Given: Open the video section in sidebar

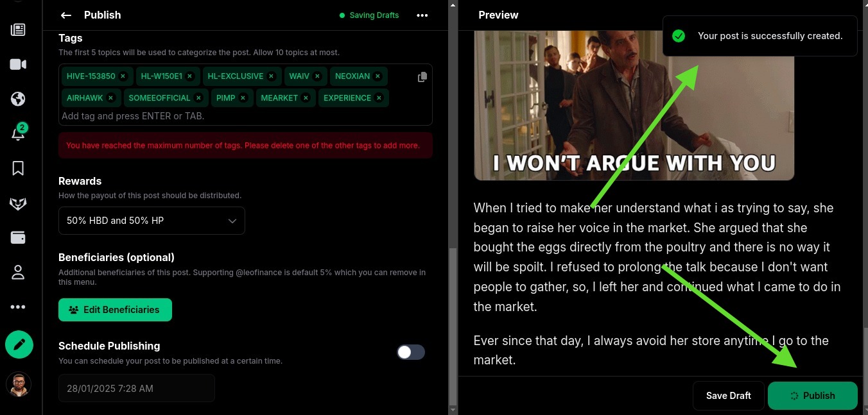Looking at the screenshot, I should pyautogui.click(x=18, y=64).
